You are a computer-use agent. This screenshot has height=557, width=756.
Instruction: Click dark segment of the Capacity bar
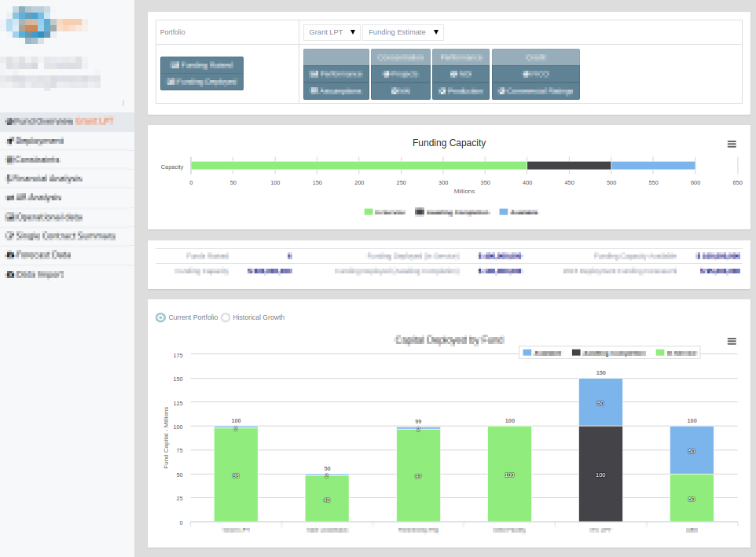(569, 166)
